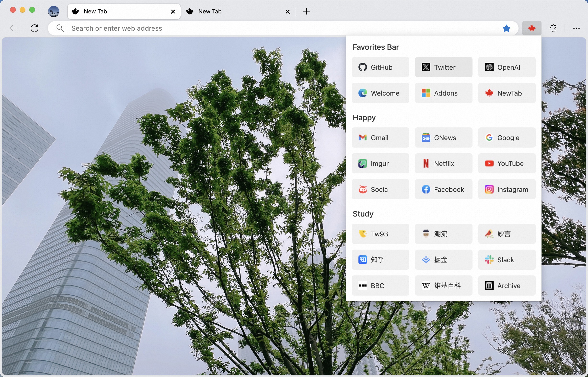Open the Archive bookmark tile
Screen dimensions: 588x377
[507, 286]
